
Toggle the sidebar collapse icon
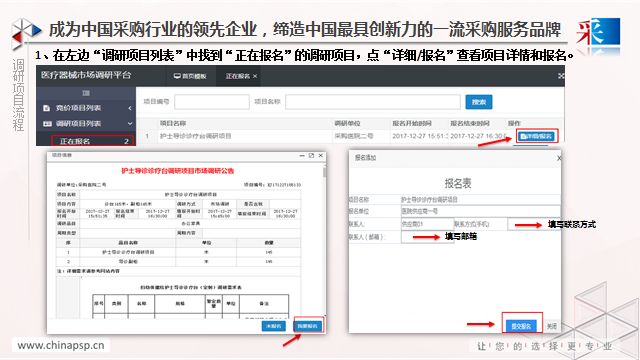(86, 93)
